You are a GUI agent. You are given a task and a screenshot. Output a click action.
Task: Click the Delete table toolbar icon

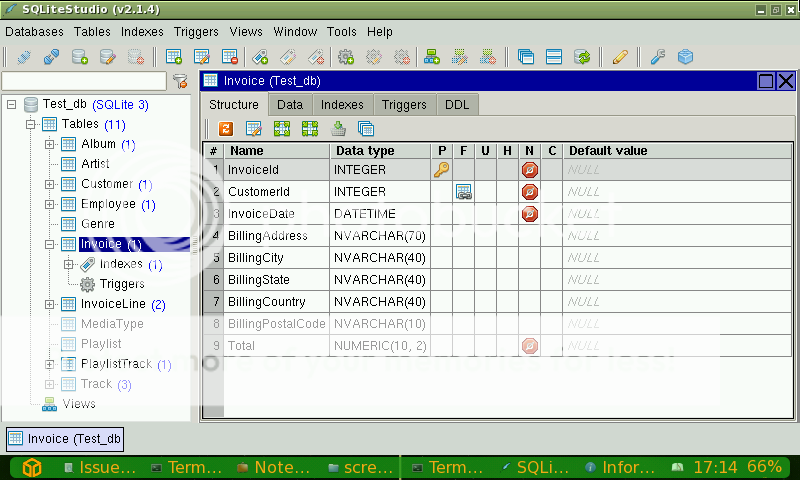coord(230,57)
